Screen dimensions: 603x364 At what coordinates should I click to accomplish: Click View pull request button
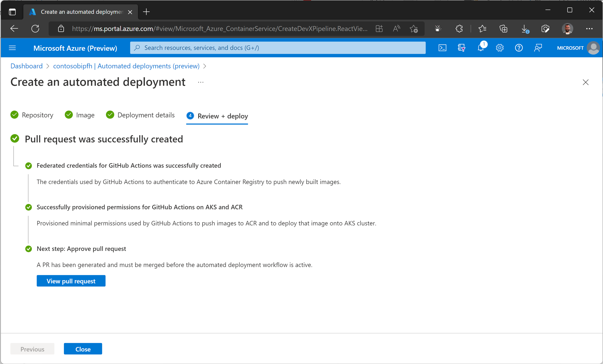(x=71, y=281)
